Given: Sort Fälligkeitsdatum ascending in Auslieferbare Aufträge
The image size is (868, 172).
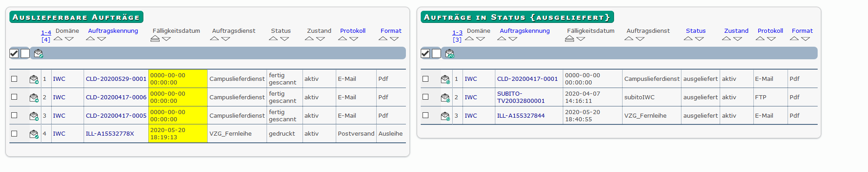Looking at the screenshot, I should (x=155, y=39).
